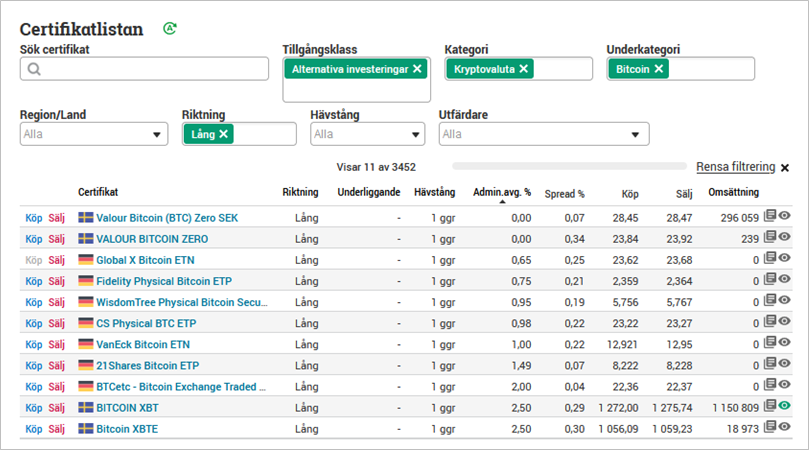Open the Utfärdare dropdown
Viewport: 809px width, 450px height.
click(x=544, y=134)
